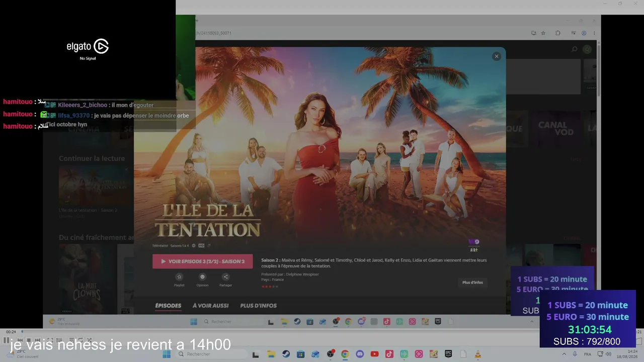Open the volume control in system tray
This screenshot has width=644, height=362.
tap(608, 354)
